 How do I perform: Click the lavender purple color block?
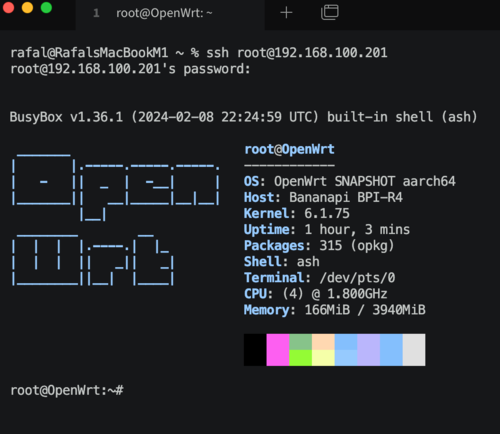368,350
